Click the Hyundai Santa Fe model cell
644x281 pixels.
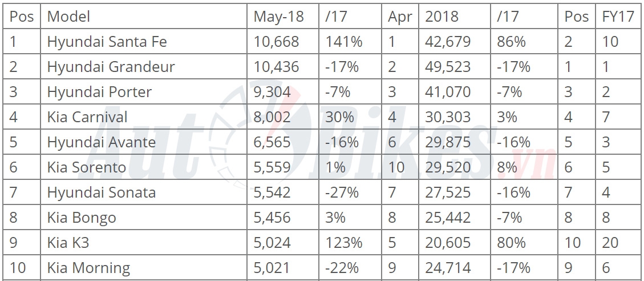107,42
